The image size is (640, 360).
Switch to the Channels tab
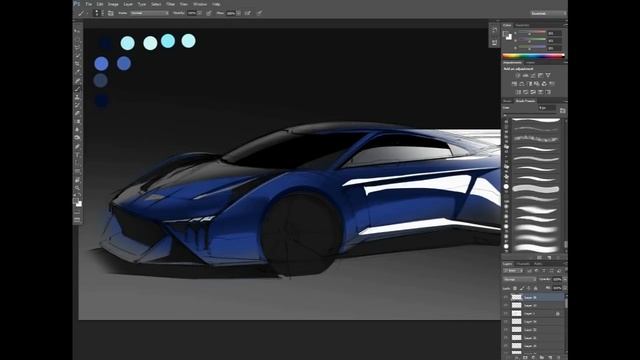pos(523,264)
